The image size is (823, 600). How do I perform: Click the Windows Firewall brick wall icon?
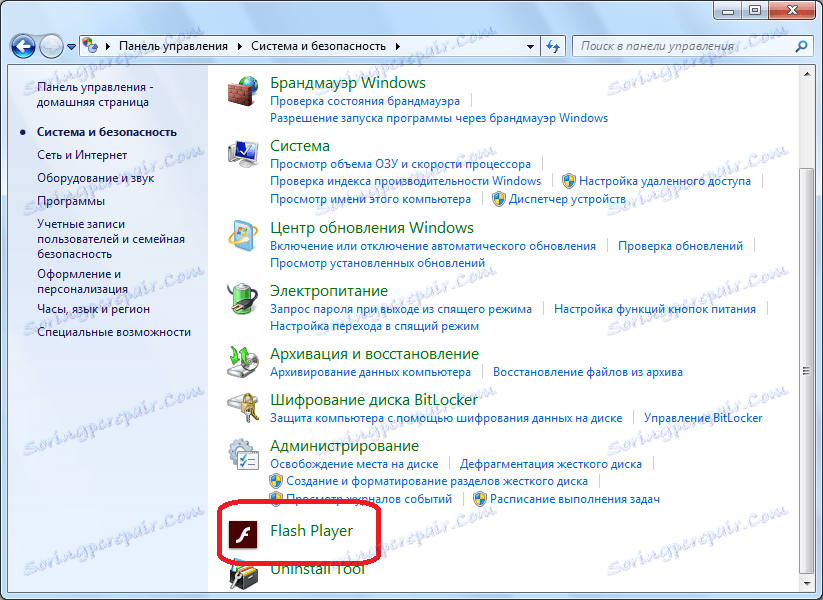(242, 91)
